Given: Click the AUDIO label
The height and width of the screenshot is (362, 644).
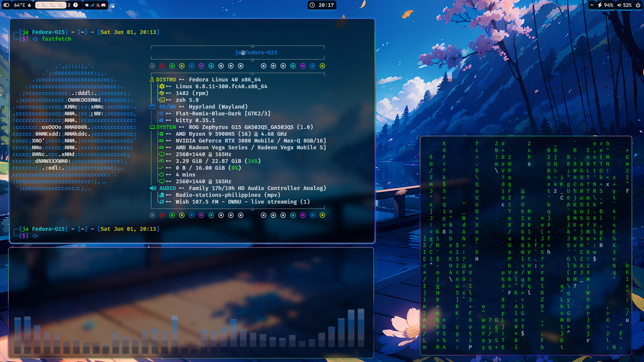Looking at the screenshot, I should click(x=168, y=188).
